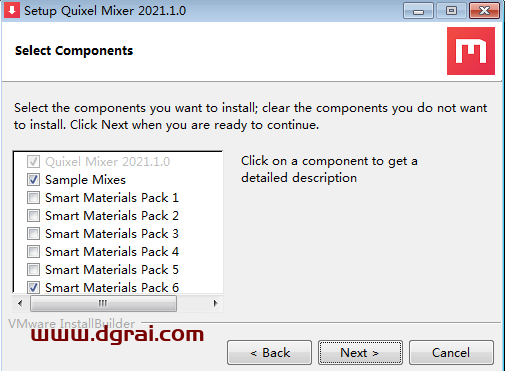Maximize the setup window

click(451, 11)
